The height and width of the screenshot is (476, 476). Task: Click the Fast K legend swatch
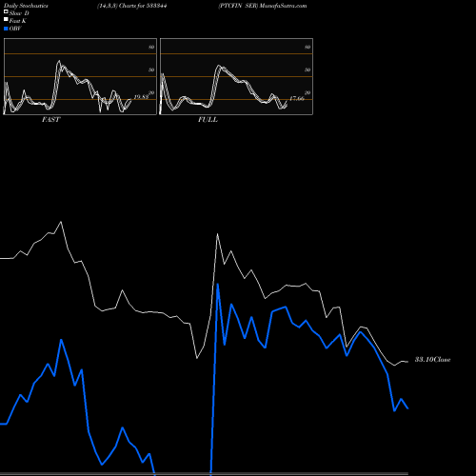point(6,20)
